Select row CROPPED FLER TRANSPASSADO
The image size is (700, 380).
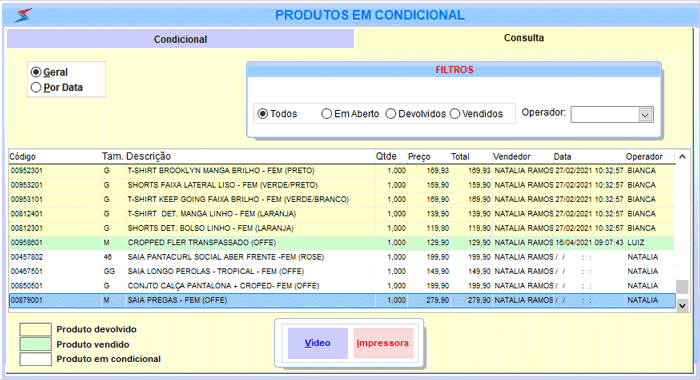pyautogui.click(x=342, y=242)
